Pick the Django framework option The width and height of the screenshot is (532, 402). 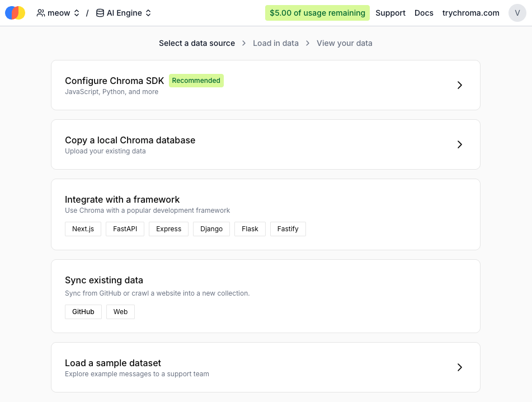(211, 229)
